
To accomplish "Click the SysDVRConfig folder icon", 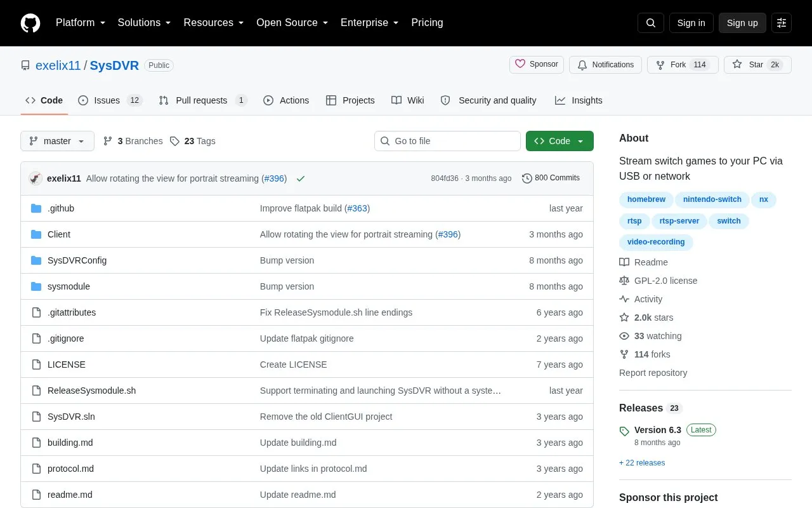I will click(x=36, y=260).
